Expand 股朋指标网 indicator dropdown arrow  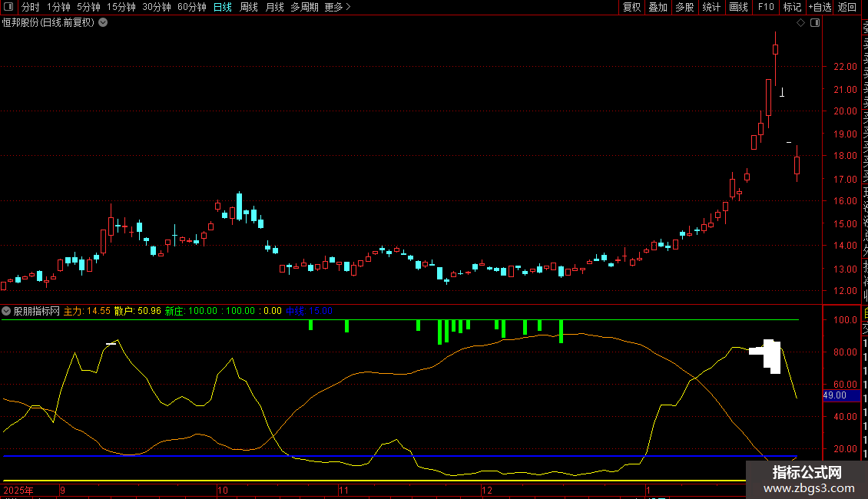coord(7,311)
